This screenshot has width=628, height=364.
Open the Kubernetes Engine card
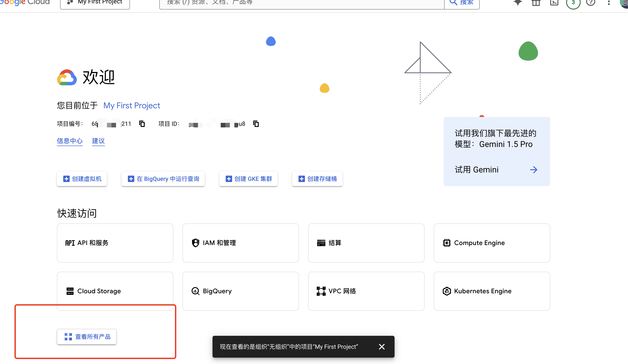pos(492,291)
